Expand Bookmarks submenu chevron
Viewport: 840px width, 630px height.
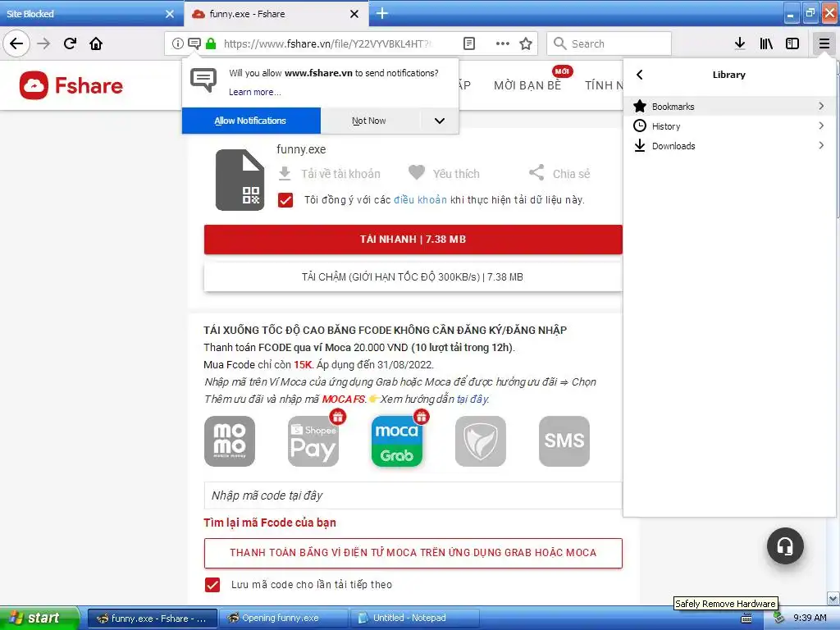coord(821,106)
